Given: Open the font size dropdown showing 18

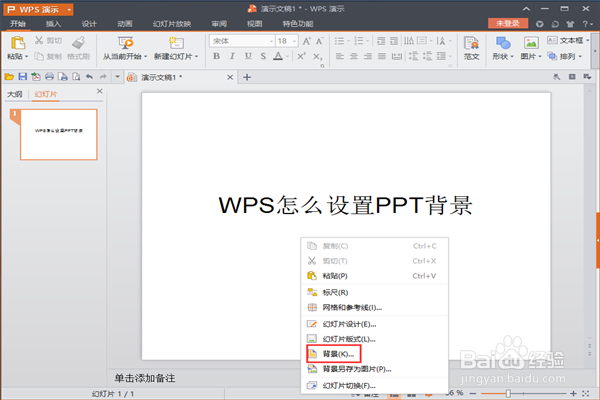Looking at the screenshot, I should click(x=294, y=41).
